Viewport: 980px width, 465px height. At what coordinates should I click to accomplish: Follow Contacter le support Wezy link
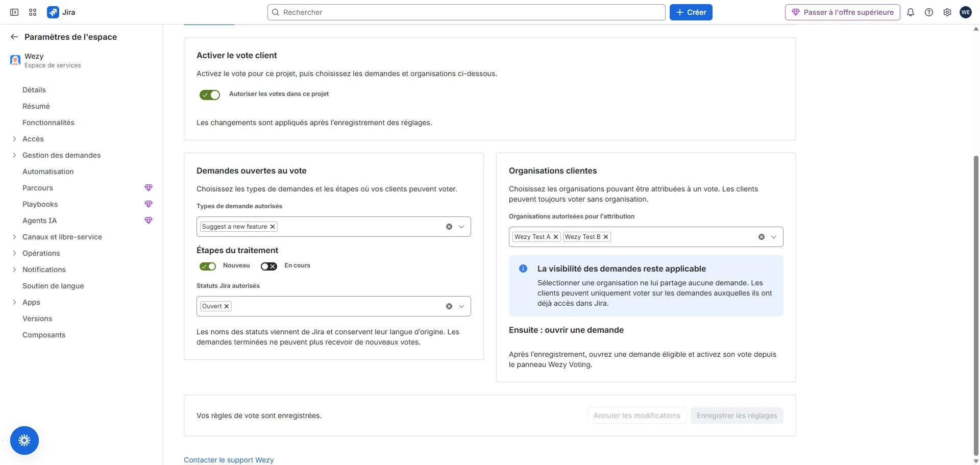coord(229,460)
